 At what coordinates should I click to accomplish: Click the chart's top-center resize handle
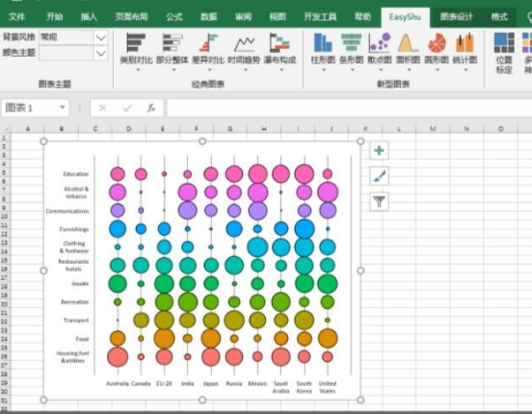click(x=202, y=142)
